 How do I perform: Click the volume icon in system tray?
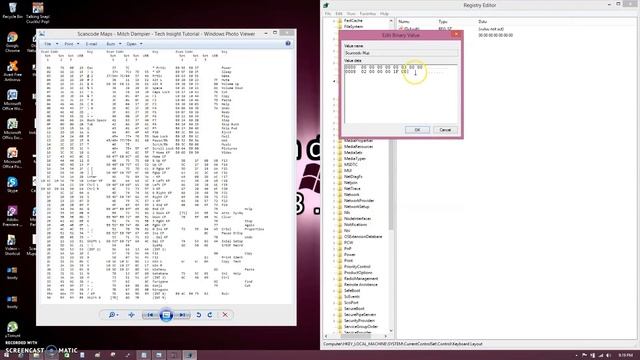click(608, 356)
